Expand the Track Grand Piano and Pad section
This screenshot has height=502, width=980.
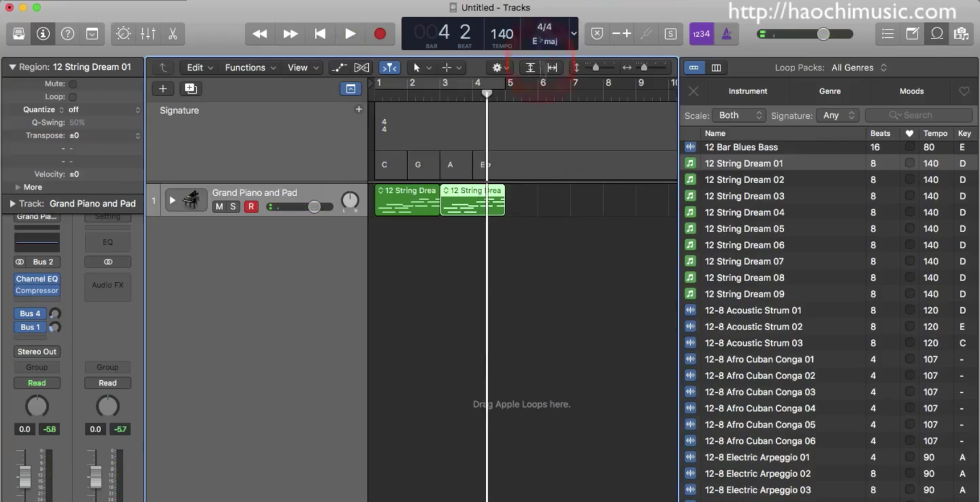[12, 203]
